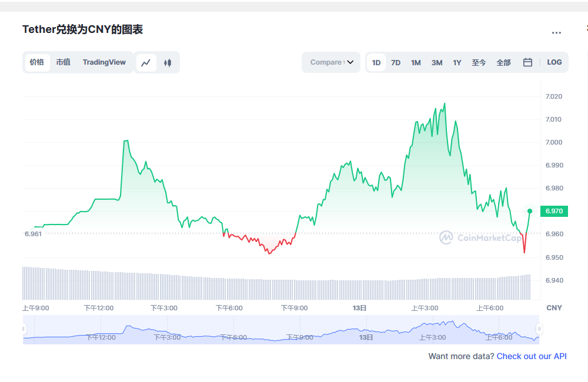Select the 1Y time range
The height and width of the screenshot is (382, 588).
point(457,62)
